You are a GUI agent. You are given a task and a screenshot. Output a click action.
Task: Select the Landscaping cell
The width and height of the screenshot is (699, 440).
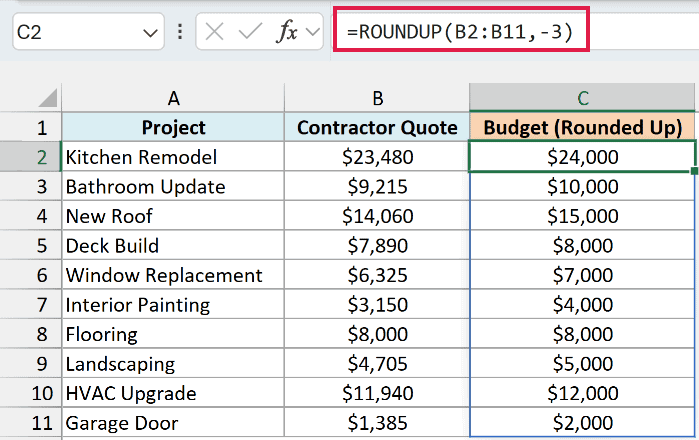click(173, 363)
